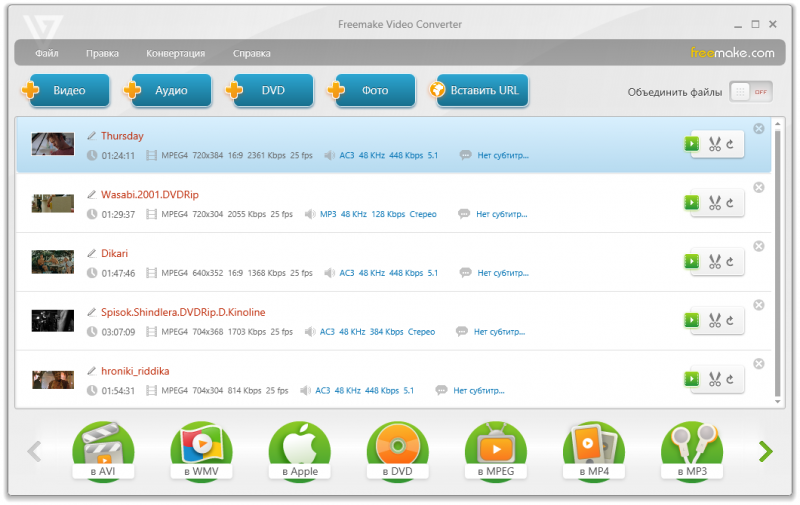Image resolution: width=800 pixels, height=505 pixels.
Task: Convert to MP3 format
Action: [x=692, y=451]
